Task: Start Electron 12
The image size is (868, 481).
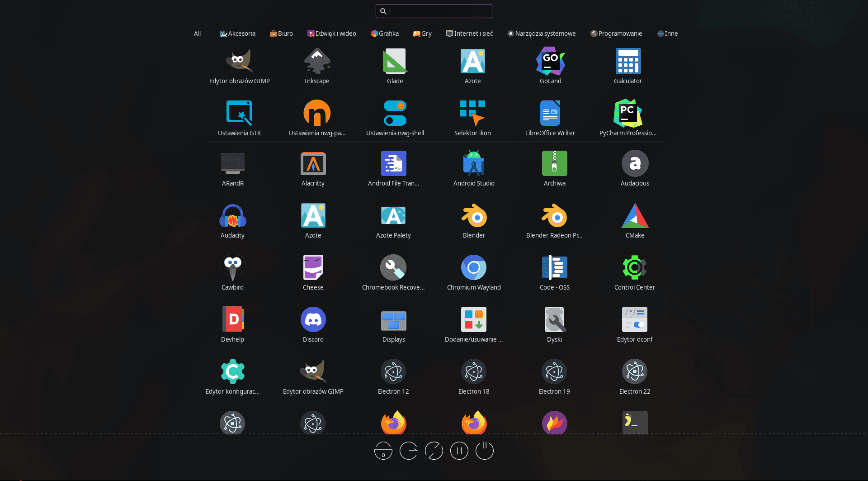Action: [394, 376]
